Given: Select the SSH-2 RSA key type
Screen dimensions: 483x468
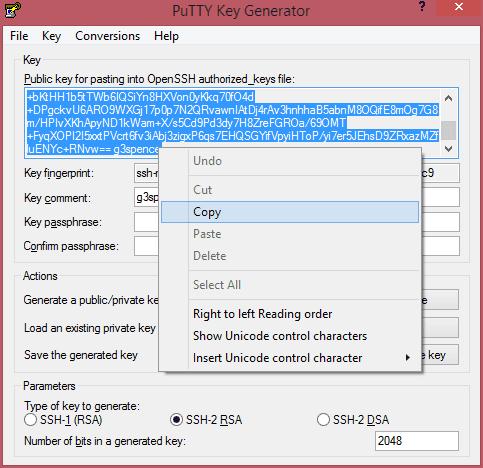Looking at the screenshot, I should tap(176, 420).
